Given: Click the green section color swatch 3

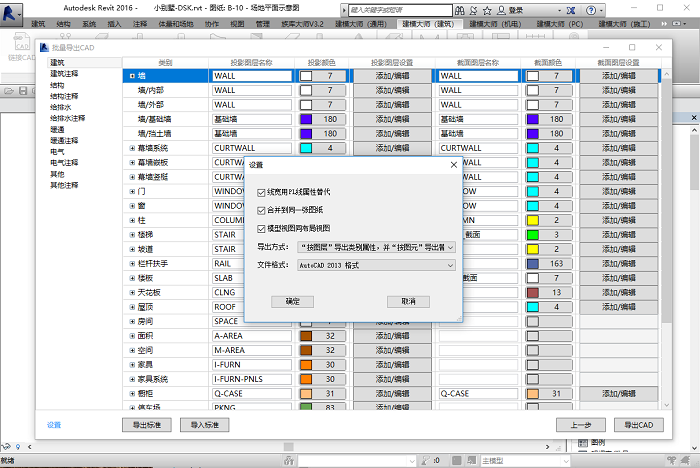Looking at the screenshot, I should [x=533, y=234].
